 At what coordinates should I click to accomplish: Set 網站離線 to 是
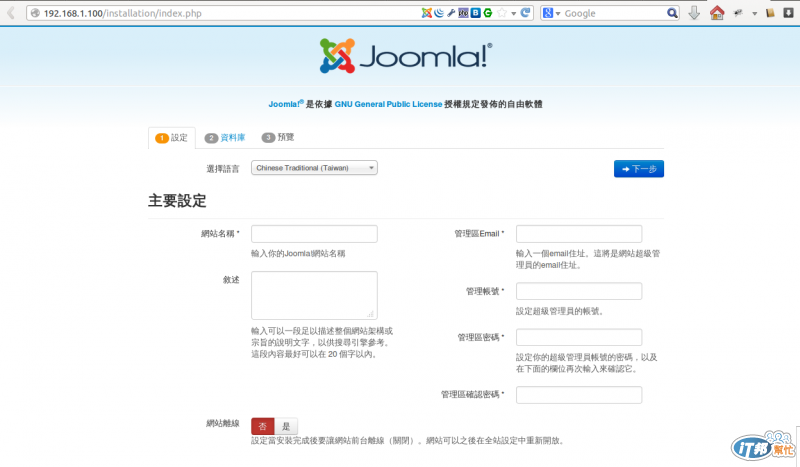[286, 426]
